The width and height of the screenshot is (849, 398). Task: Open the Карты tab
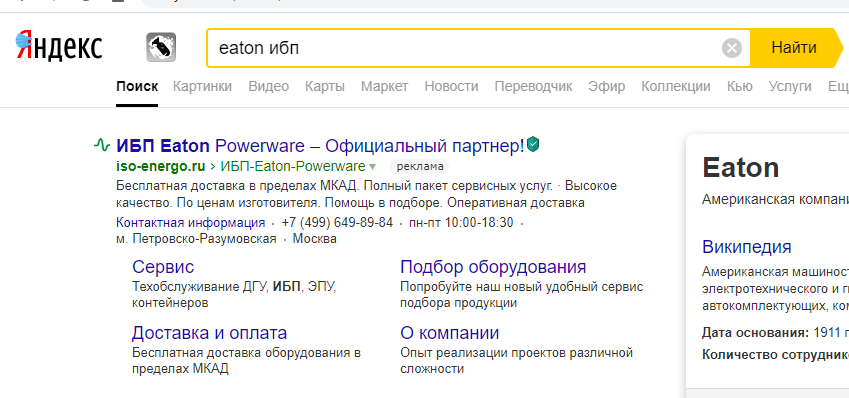(324, 86)
